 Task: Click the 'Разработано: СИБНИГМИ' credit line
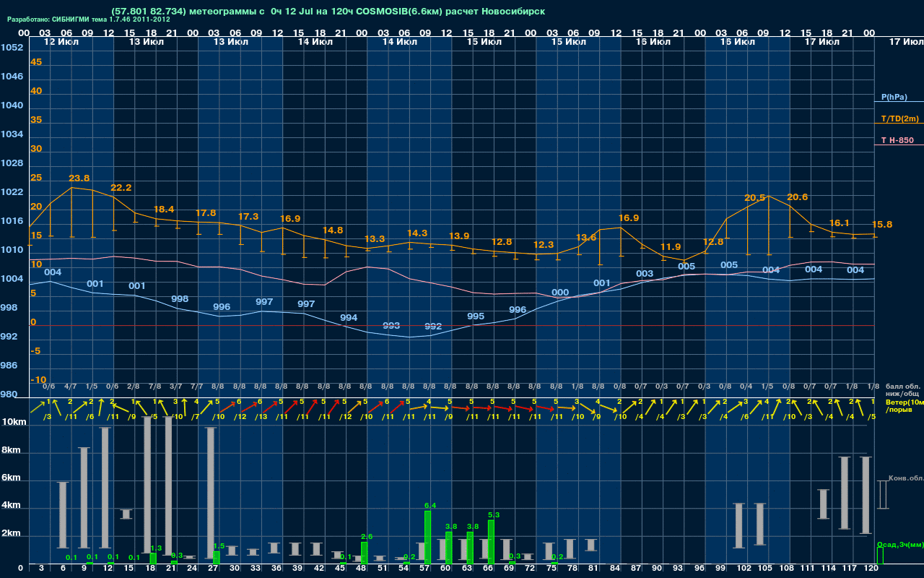(x=89, y=20)
